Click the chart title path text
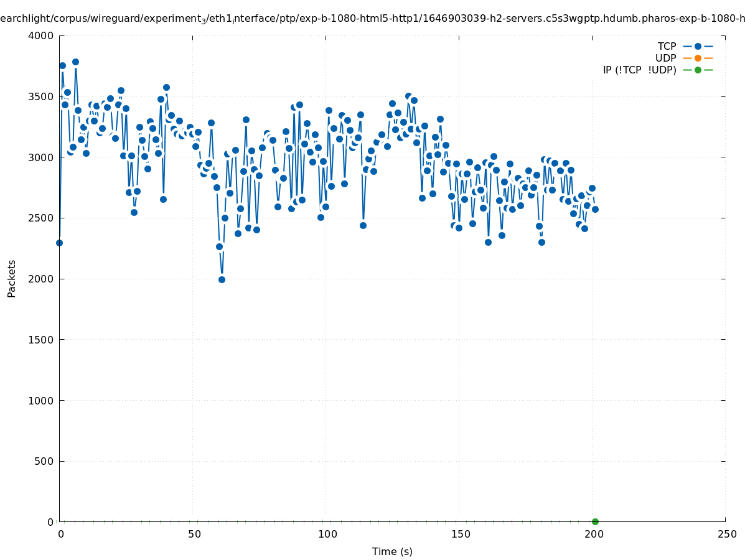The width and height of the screenshot is (745, 560). (372, 19)
